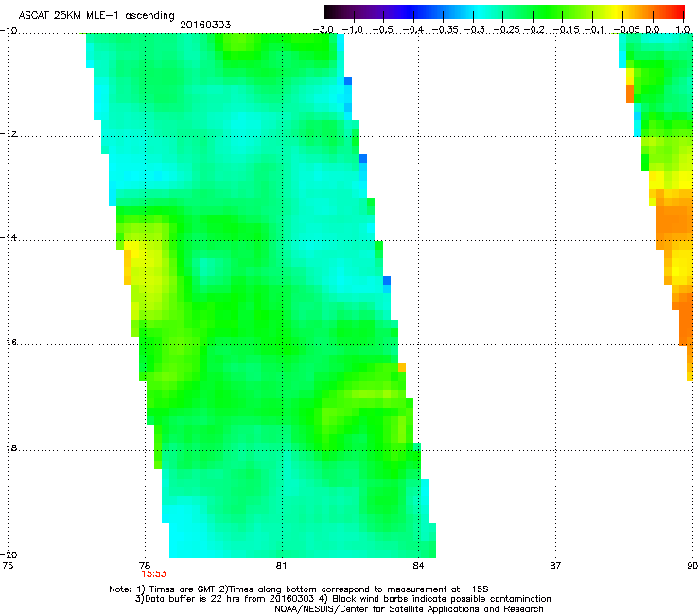Select the "-20" latitude axis label
This screenshot has width=700, height=615.
pyautogui.click(x=9, y=554)
